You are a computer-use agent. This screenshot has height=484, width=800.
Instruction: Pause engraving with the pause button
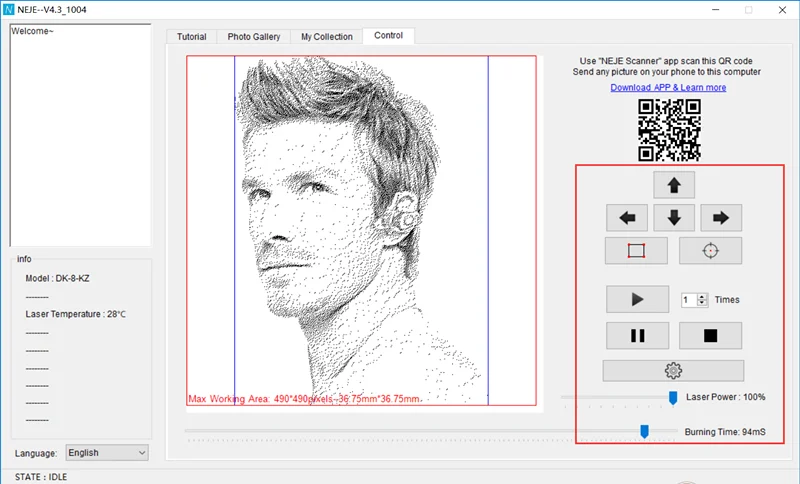(636, 335)
